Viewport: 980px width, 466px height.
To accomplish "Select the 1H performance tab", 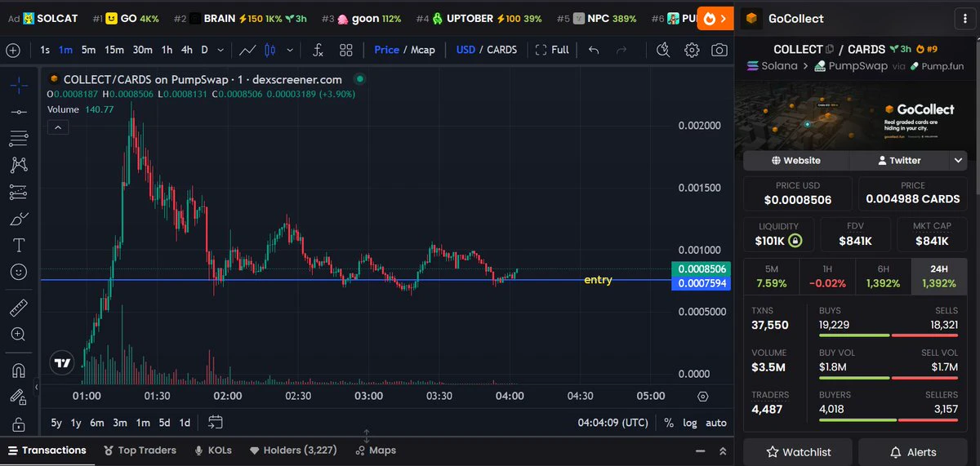I will (x=827, y=277).
